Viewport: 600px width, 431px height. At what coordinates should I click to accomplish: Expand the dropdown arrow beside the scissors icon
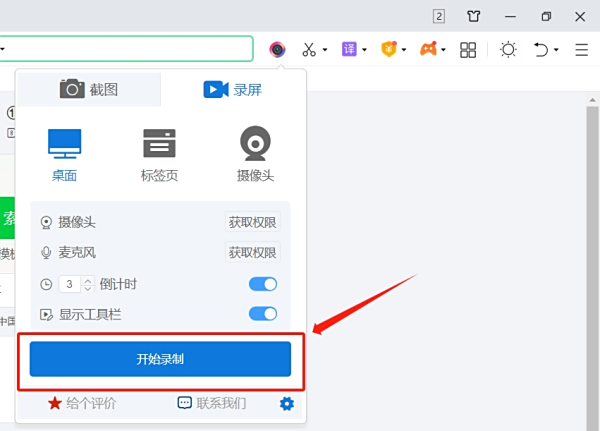[x=325, y=50]
